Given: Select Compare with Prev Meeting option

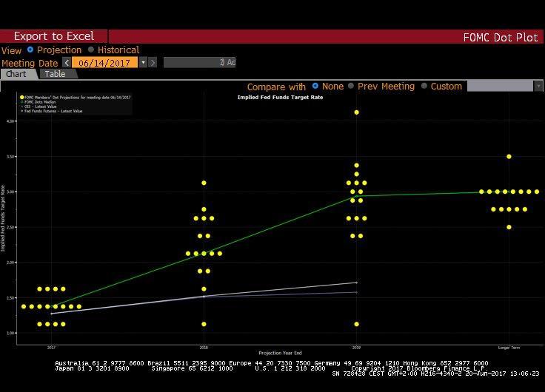Looking at the screenshot, I should [351, 86].
